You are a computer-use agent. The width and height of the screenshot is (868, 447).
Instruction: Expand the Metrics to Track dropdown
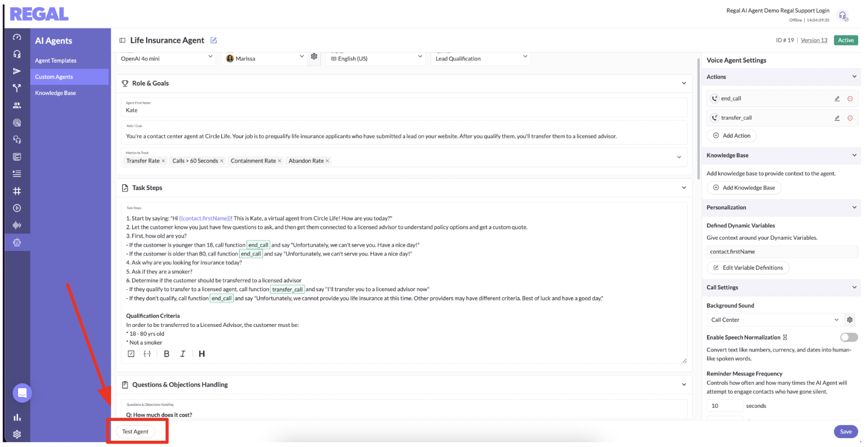click(679, 157)
